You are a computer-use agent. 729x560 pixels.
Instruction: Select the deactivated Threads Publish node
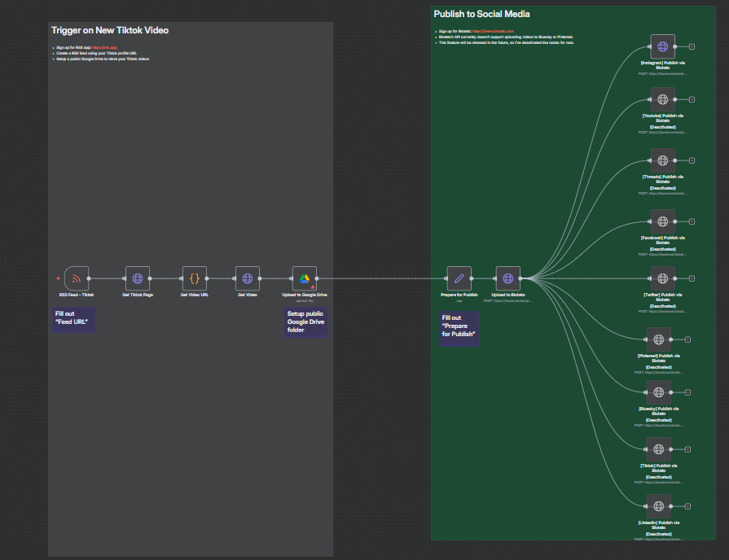[663, 160]
